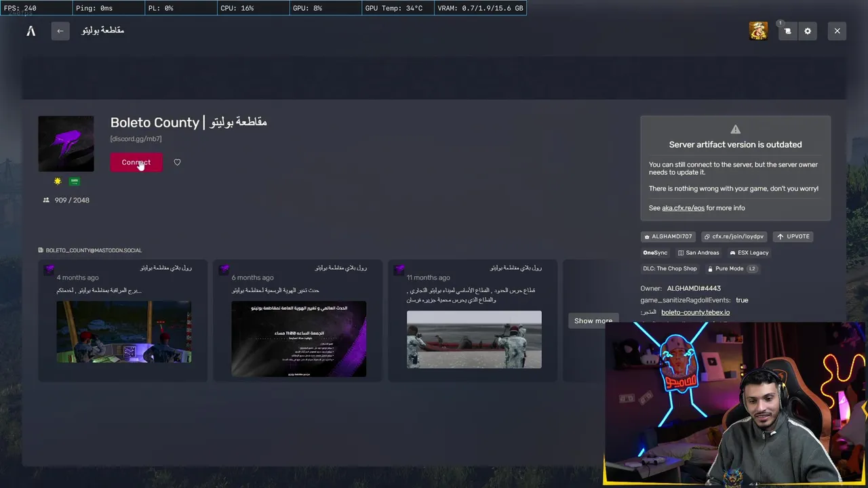868x488 pixels.
Task: Click the discord.gg/mb7 subtitle text
Action: [136, 139]
